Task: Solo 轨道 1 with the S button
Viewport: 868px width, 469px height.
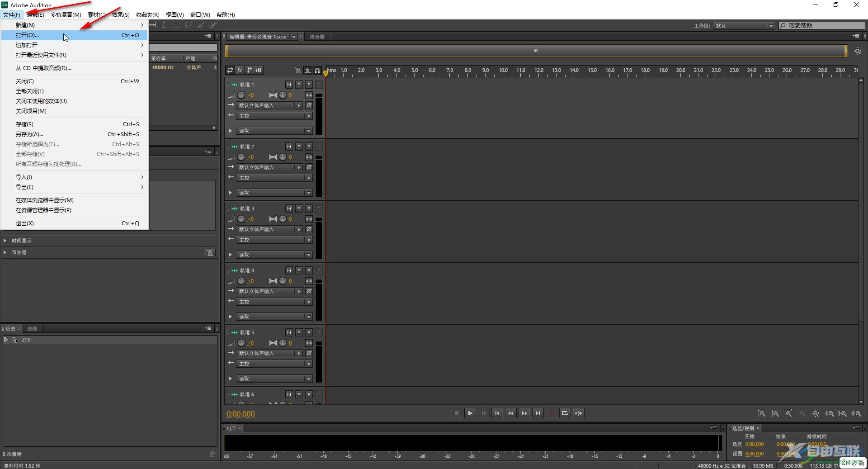Action: click(299, 85)
